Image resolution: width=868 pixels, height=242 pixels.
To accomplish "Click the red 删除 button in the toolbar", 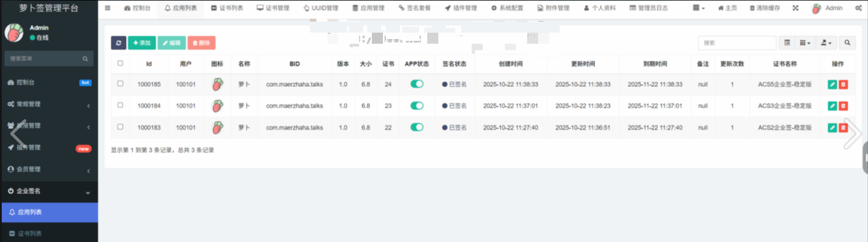I will [x=201, y=43].
